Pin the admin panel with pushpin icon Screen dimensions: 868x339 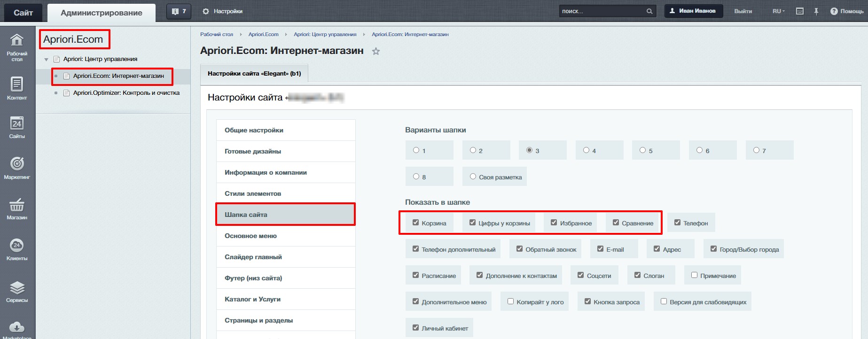click(x=816, y=11)
